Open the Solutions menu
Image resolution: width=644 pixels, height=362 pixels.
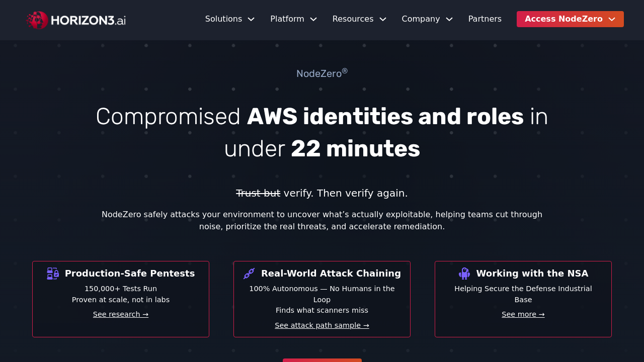(x=223, y=19)
